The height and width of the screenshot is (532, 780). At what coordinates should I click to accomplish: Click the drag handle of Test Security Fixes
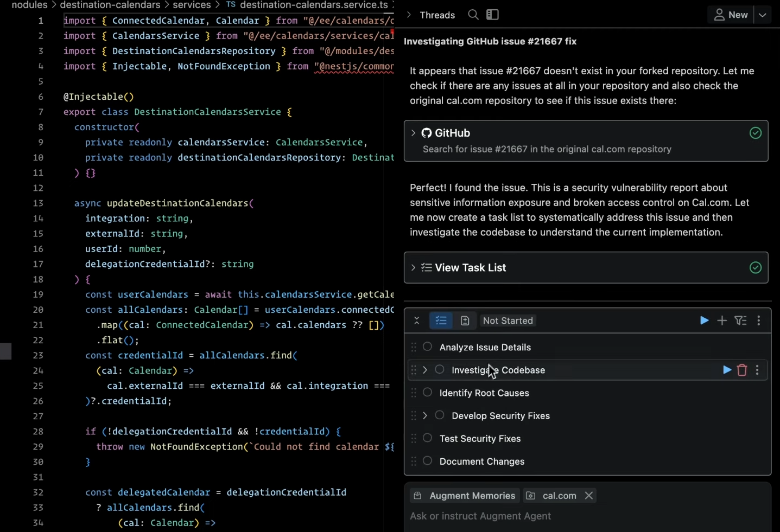[x=414, y=438]
